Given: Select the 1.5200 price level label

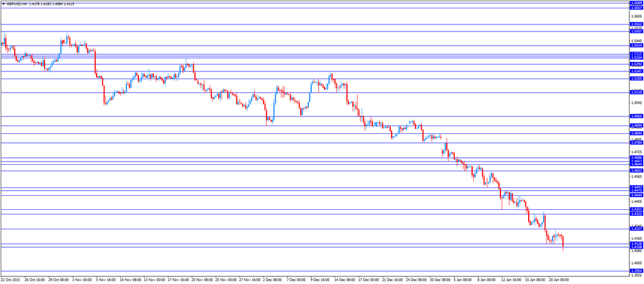Looking at the screenshot, I should (x=636, y=79).
